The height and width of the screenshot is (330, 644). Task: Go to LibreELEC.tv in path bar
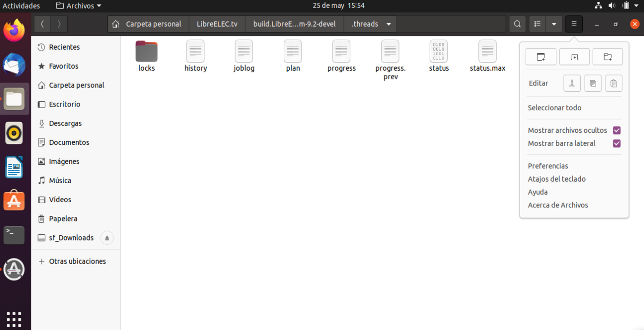pyautogui.click(x=217, y=24)
